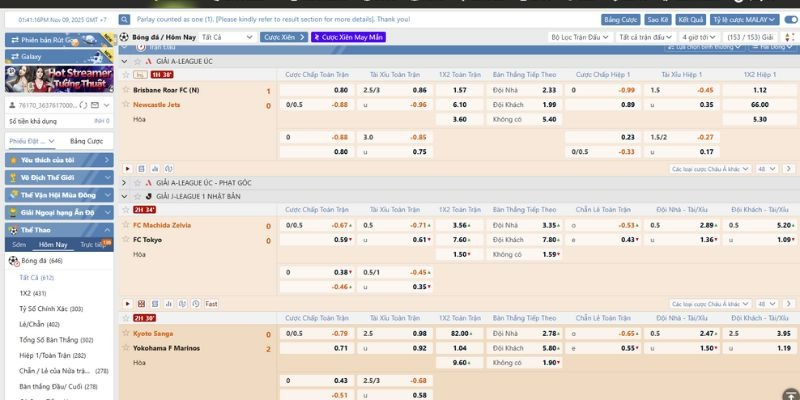Image resolution: width=800 pixels, height=400 pixels.
Task: Play live stream below Brisbane Roar match
Action: tap(126, 169)
